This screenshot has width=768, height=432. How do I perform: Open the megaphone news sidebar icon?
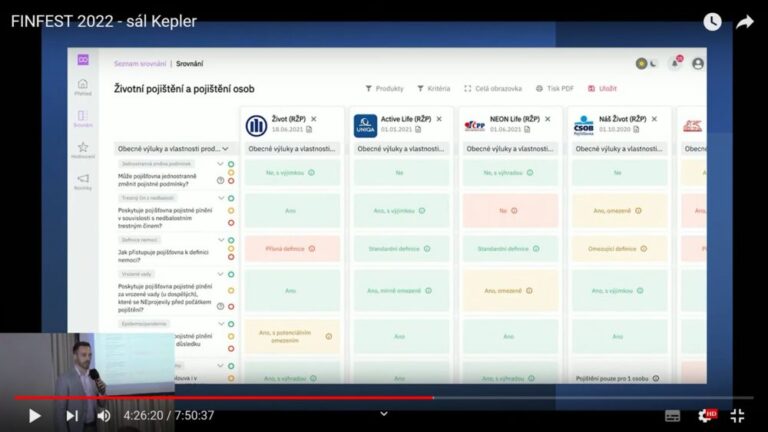(x=83, y=181)
